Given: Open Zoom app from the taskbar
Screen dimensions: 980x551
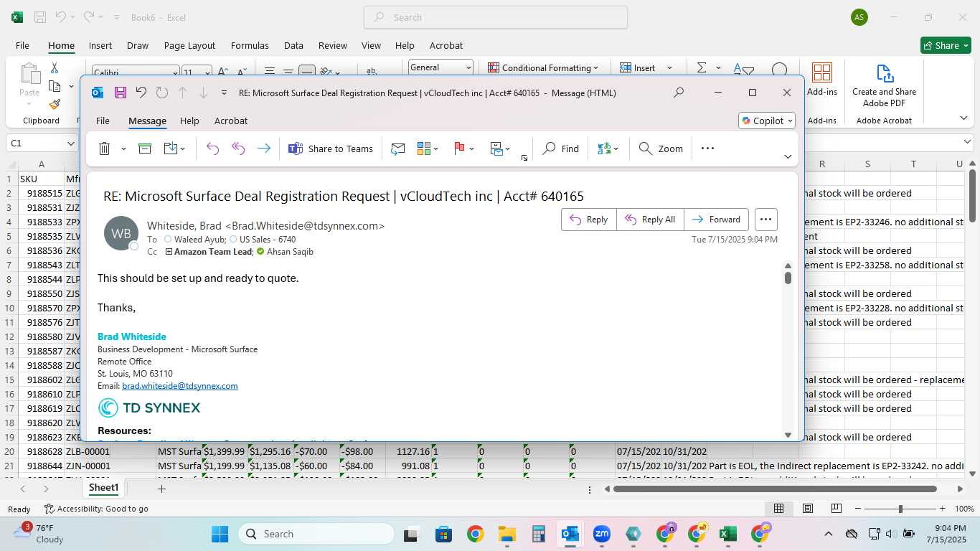Looking at the screenshot, I should (601, 534).
